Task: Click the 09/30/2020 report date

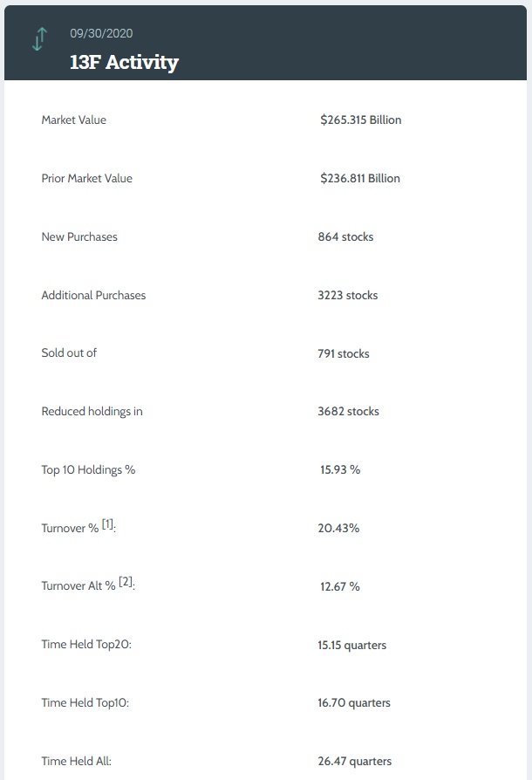Action: [101, 33]
